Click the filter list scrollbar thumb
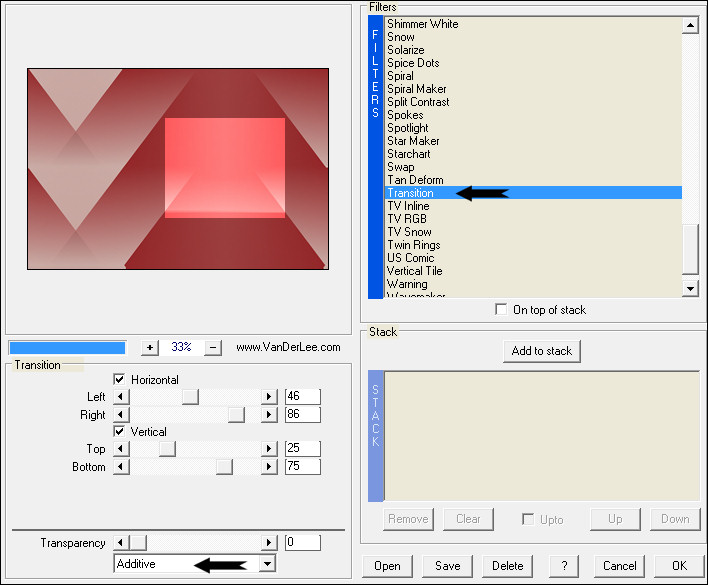This screenshot has width=708, height=585. 690,250
